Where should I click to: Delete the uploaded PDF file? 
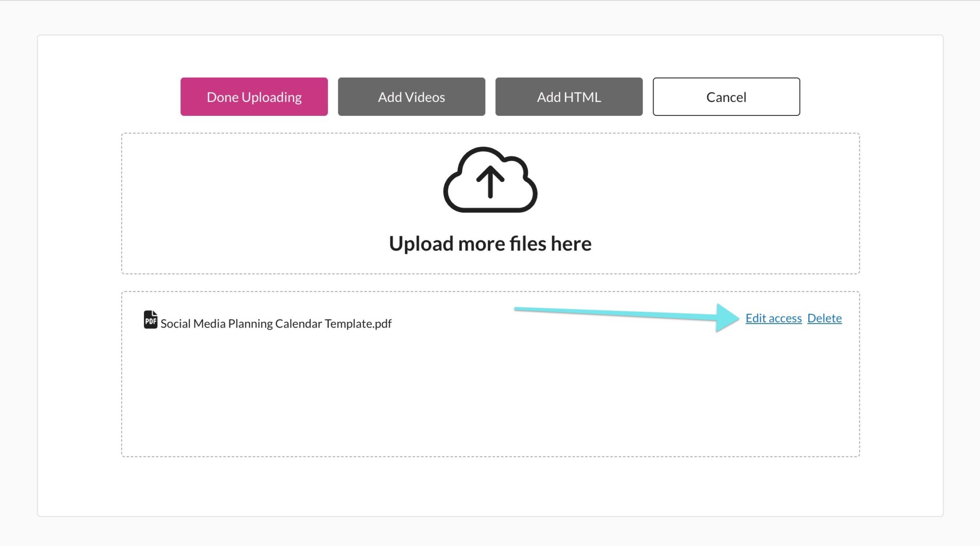pyautogui.click(x=824, y=318)
